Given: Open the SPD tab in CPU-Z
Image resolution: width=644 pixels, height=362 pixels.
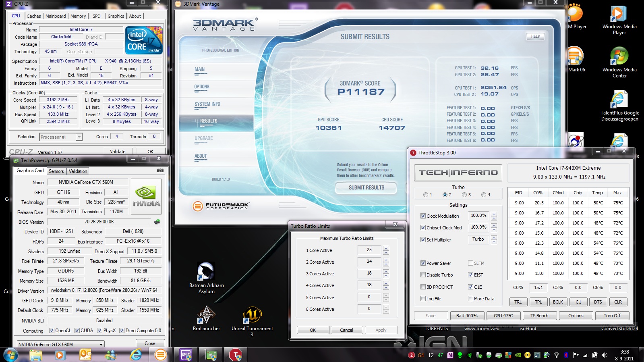Looking at the screenshot, I should point(97,16).
